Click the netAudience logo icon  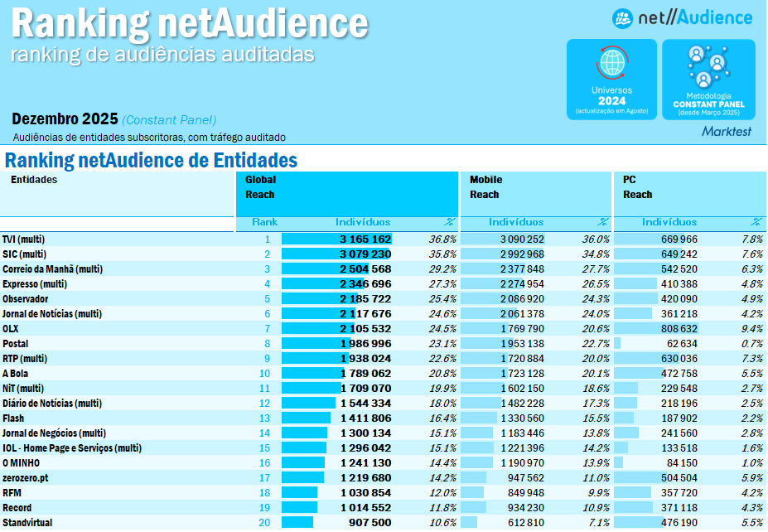click(x=622, y=18)
